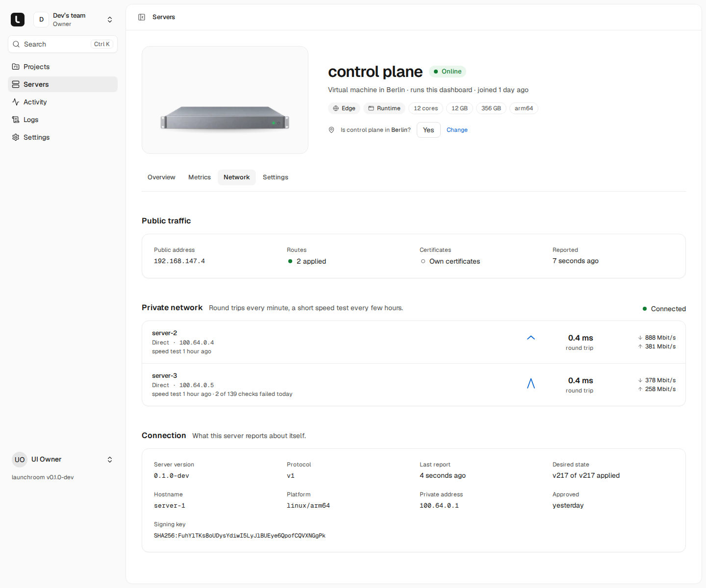Click the globe icon on Edge badge
Viewport: 706px width, 588px height.
(x=336, y=108)
